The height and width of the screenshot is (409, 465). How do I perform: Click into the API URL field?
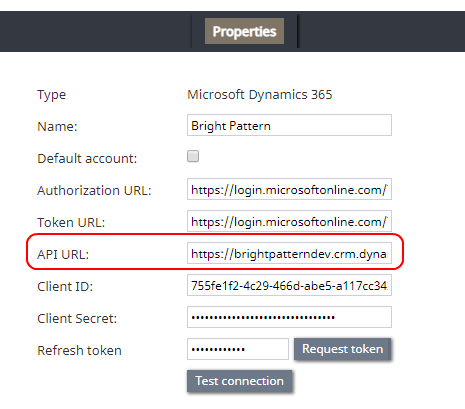click(x=289, y=253)
